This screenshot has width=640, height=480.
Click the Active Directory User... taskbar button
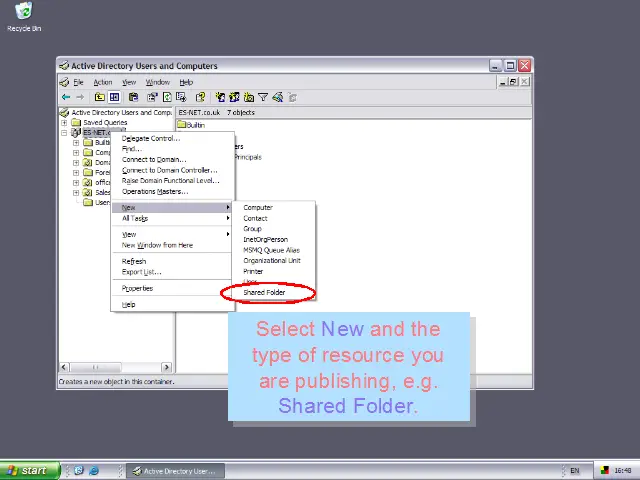[x=175, y=471]
